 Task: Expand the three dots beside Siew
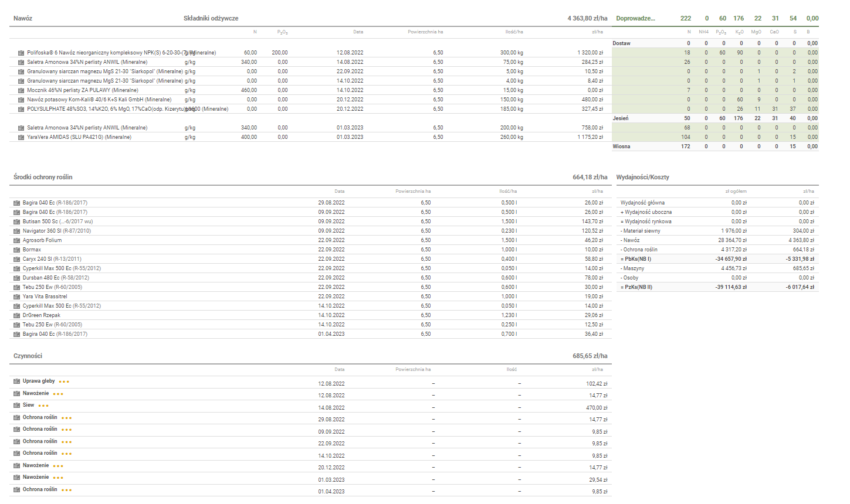(43, 406)
